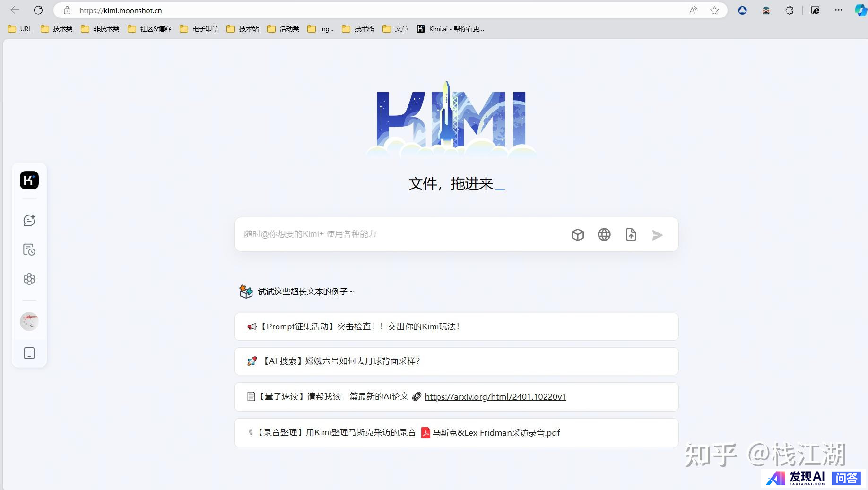Viewport: 868px width, 490px height.
Task: Click the file upload icon
Action: pyautogui.click(x=631, y=235)
